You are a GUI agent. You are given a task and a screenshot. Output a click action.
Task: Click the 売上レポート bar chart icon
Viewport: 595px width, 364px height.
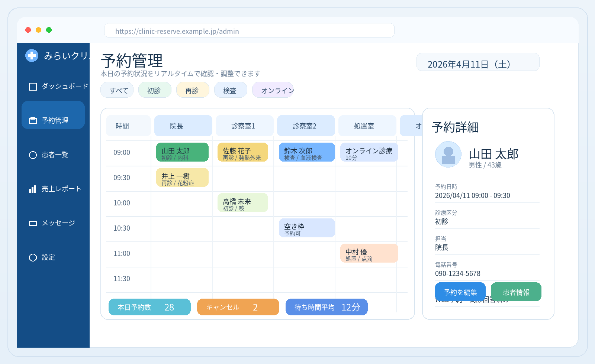point(33,189)
